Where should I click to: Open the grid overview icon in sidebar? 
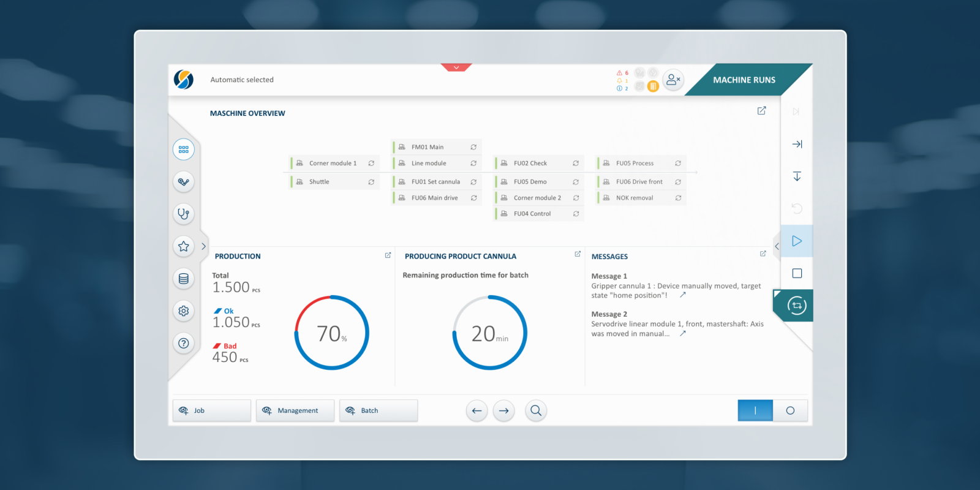click(x=183, y=149)
